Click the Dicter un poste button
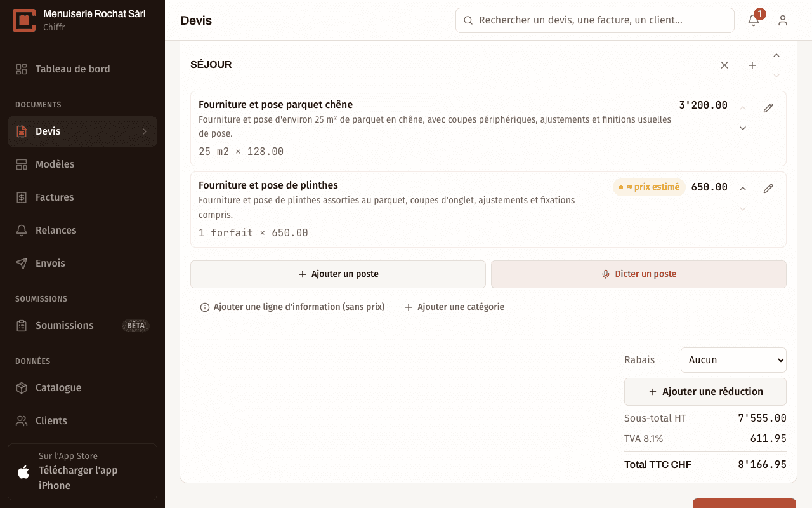Screen dimensions: 812x508 tap(639, 274)
